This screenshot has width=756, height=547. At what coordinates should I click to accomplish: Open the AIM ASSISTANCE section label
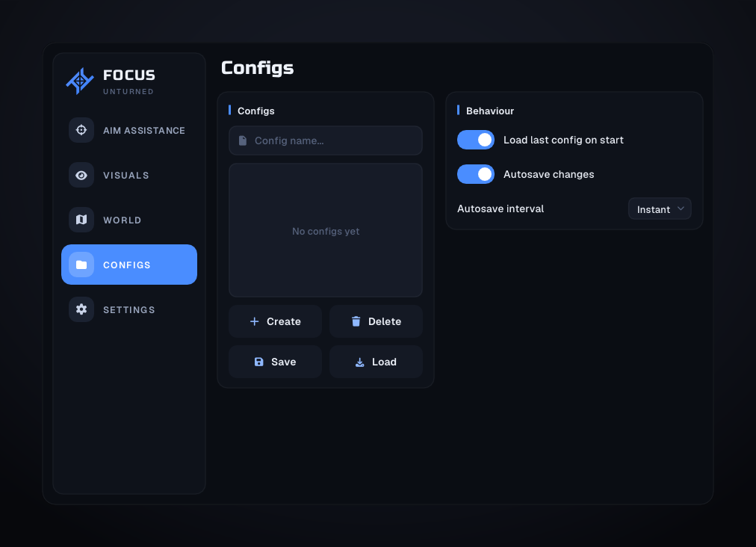144,131
